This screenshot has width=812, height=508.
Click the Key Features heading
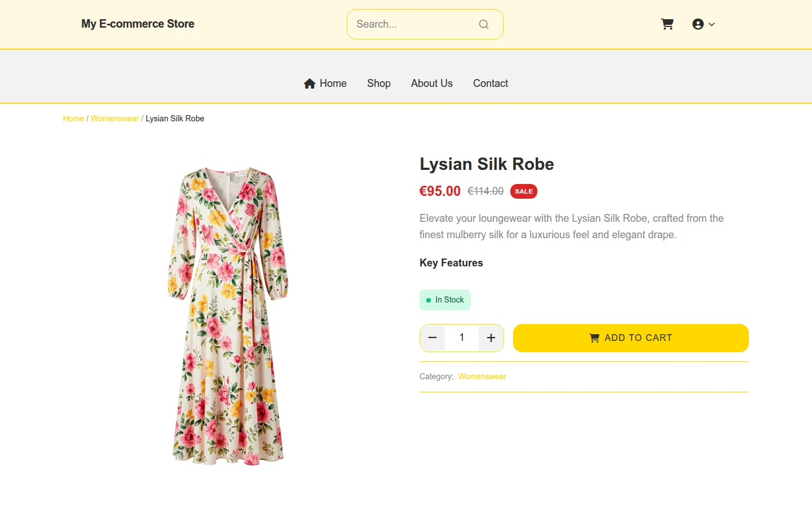[451, 263]
